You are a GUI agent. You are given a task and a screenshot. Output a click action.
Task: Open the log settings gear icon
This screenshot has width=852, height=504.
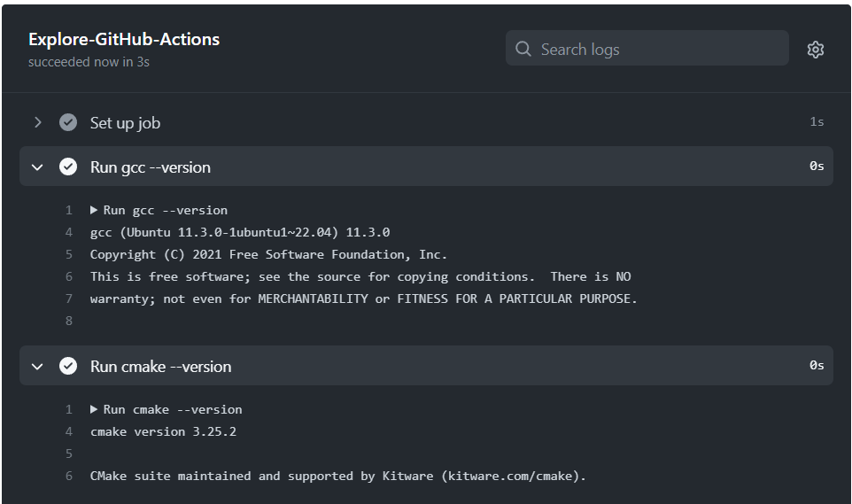click(x=815, y=50)
